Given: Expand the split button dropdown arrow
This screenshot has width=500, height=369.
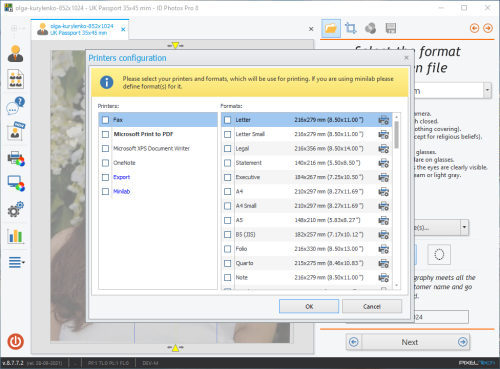Looking at the screenshot, I should pyautogui.click(x=464, y=228).
